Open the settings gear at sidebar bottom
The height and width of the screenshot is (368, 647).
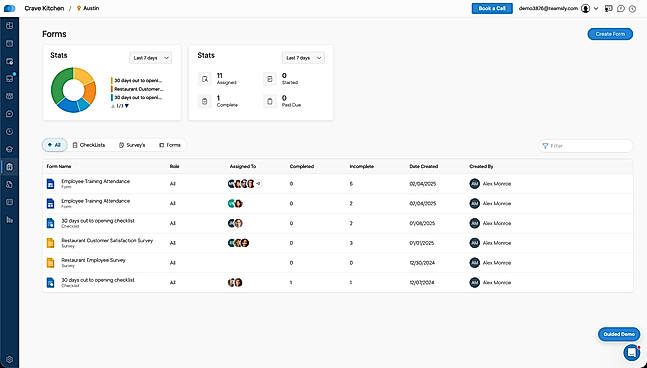(9, 359)
